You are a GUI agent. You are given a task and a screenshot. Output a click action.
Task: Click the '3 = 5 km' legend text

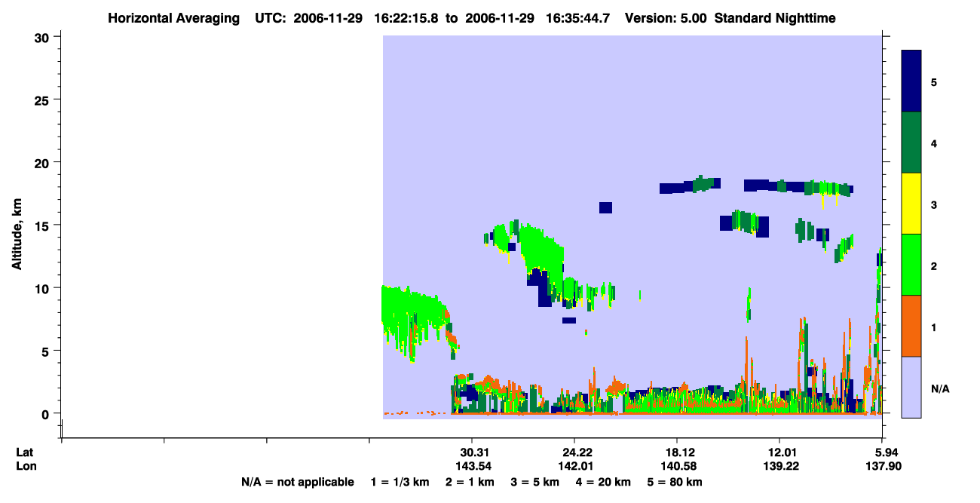[536, 482]
